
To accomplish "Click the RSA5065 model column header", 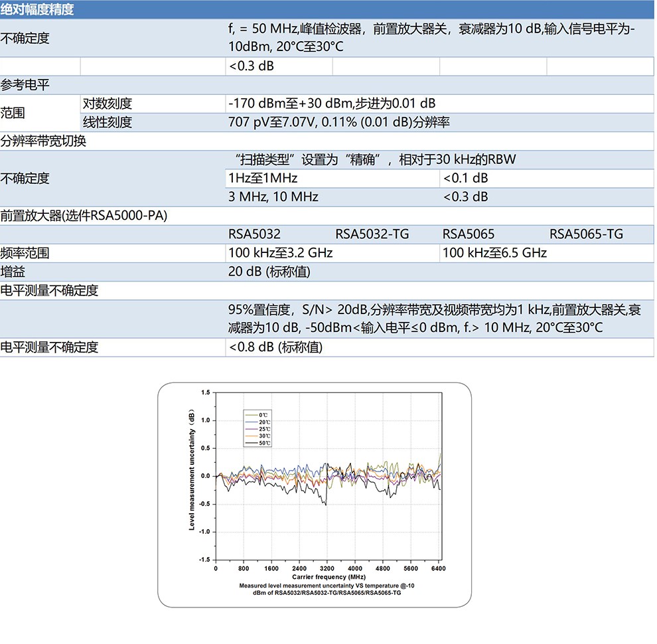I will (469, 234).
